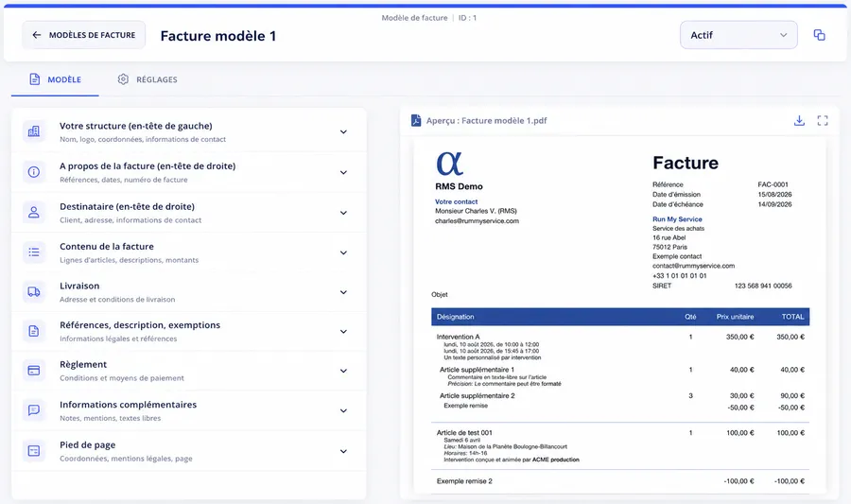Click Prix unitaire column header
This screenshot has width=851, height=504.
click(x=735, y=317)
